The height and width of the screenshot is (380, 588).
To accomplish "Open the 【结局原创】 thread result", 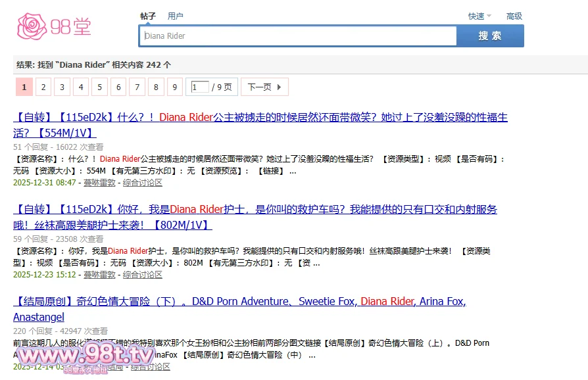I will [x=239, y=302].
